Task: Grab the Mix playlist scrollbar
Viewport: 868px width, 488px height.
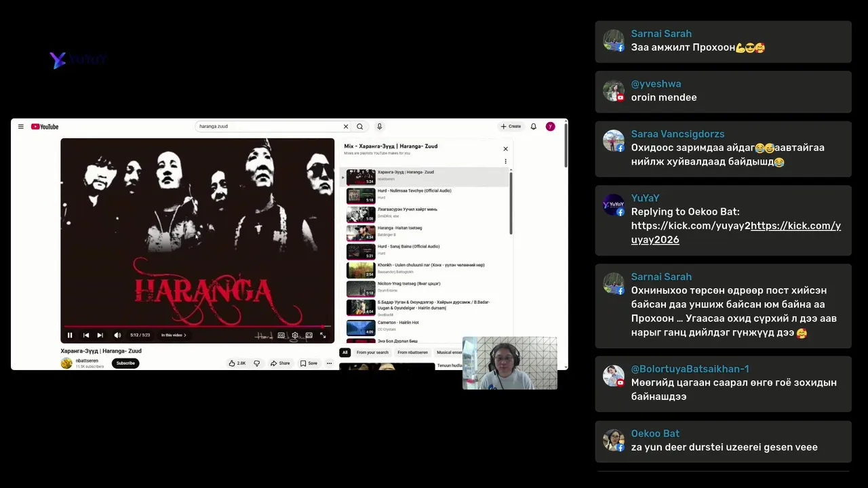Action: tap(511, 203)
